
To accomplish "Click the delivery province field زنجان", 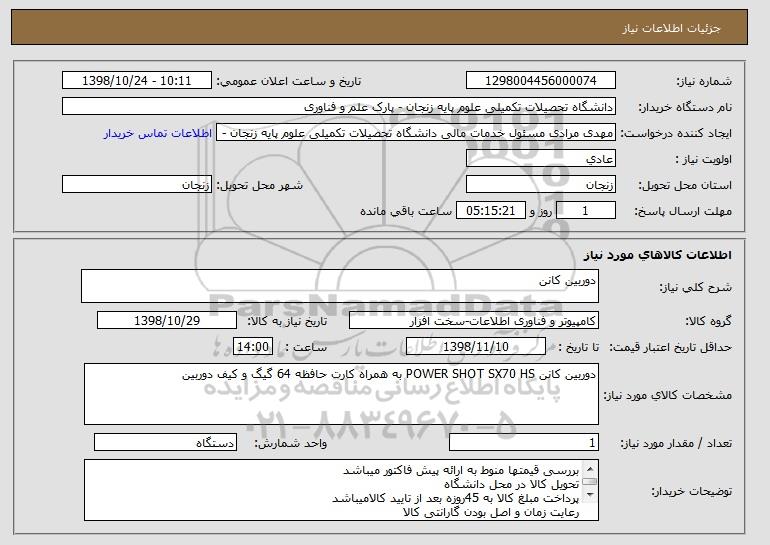I will (541, 185).
